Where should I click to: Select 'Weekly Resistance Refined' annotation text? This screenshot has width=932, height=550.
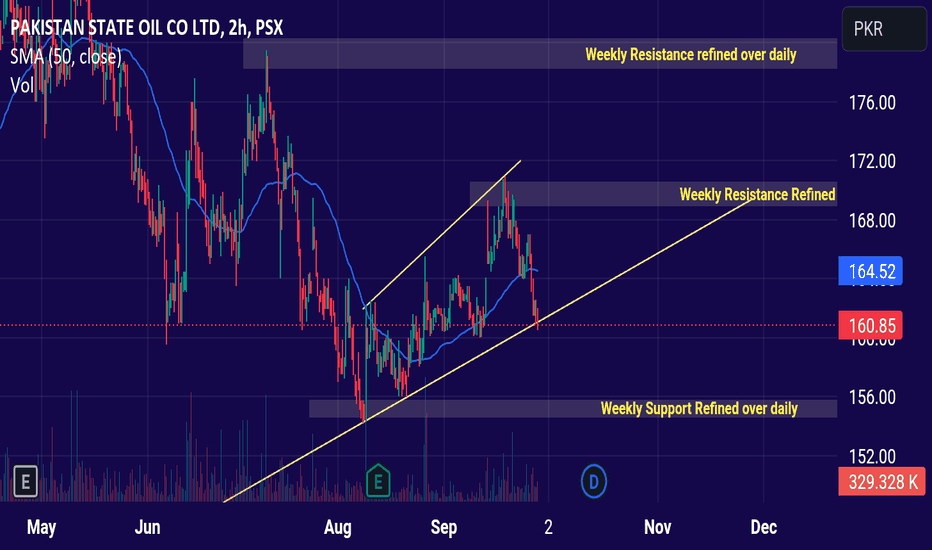click(757, 194)
